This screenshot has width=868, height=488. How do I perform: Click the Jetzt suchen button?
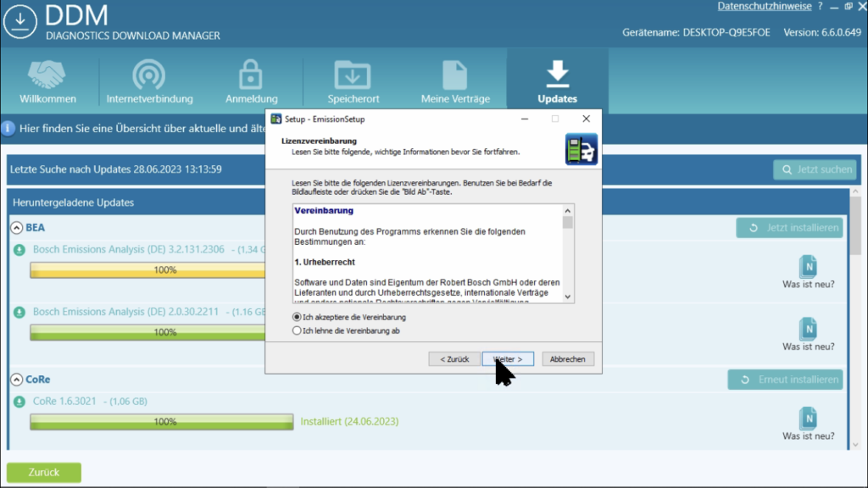[815, 169]
